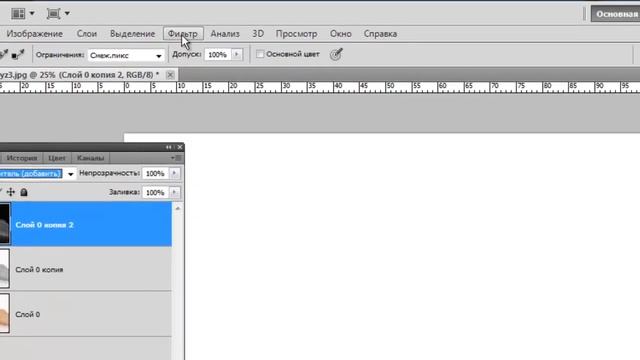Enable the Основной цвет checkbox

click(260, 54)
